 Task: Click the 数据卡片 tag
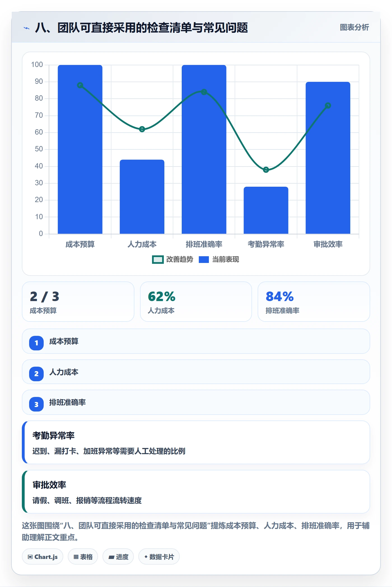point(159,557)
